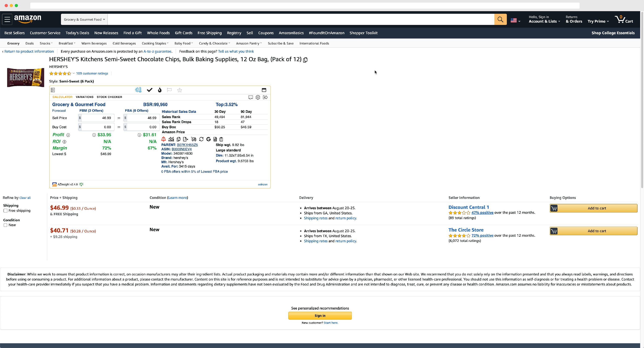Click the Amazon search text box
This screenshot has width=644, height=348.
[301, 19]
